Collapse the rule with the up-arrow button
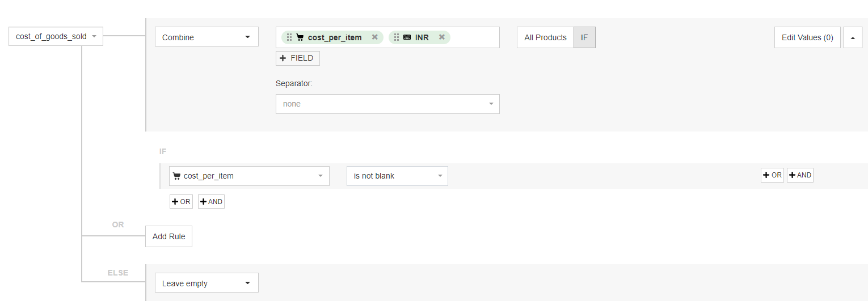The image size is (868, 305). point(852,37)
